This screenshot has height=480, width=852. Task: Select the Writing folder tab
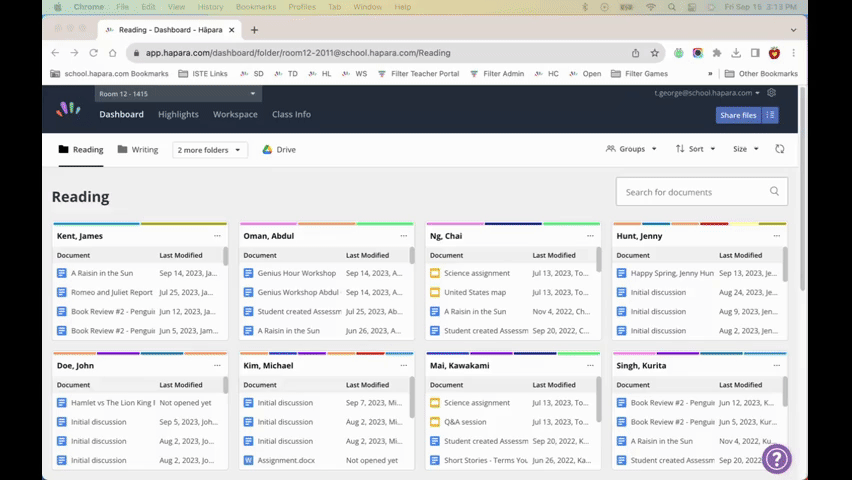click(138, 149)
